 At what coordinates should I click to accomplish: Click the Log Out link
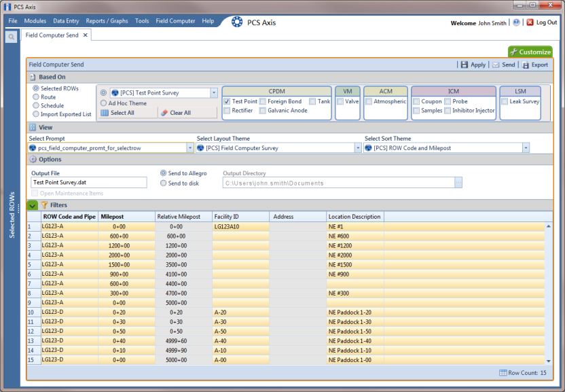pos(547,22)
